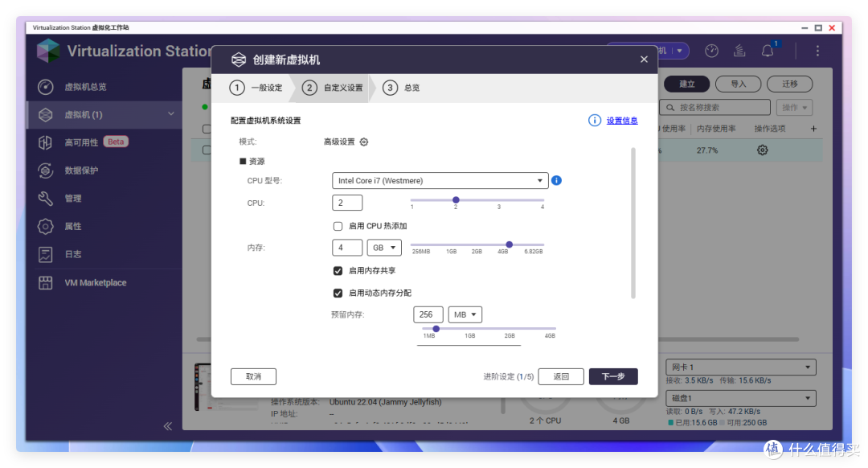Viewport: 868px width, 468px height.
Task: Open the High Availability Beta section
Action: pyautogui.click(x=104, y=142)
